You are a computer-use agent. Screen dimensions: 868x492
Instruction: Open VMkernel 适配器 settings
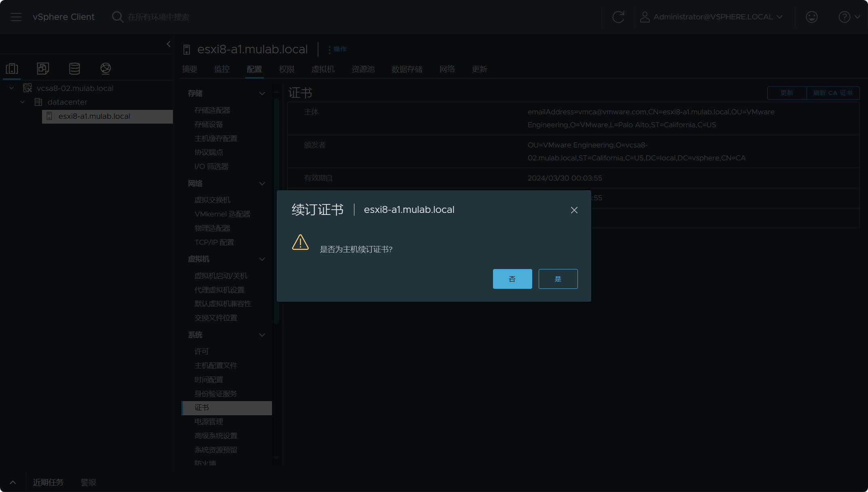222,214
